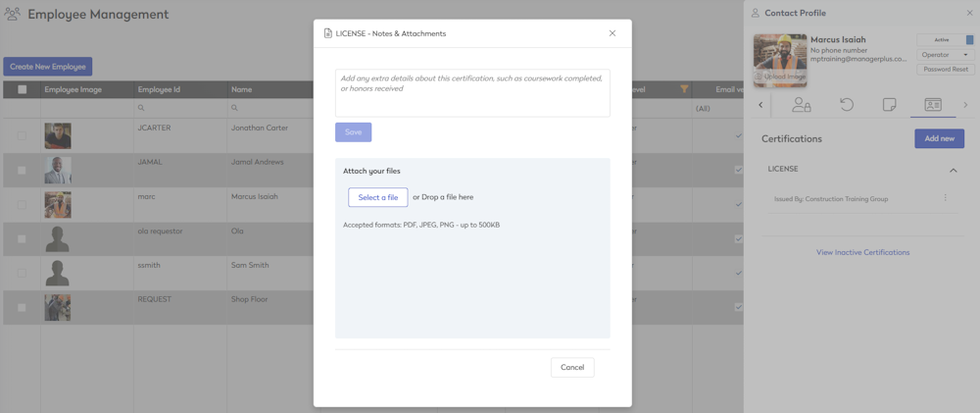Check the row checkbox for Sam Smith
The width and height of the screenshot is (980, 413).
[x=22, y=274]
